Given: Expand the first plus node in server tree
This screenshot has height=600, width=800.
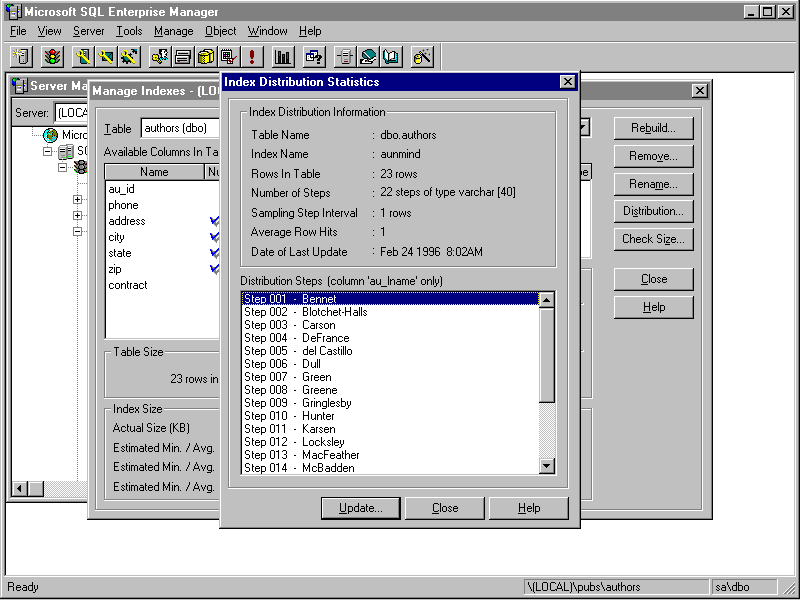Looking at the screenshot, I should 78,200.
